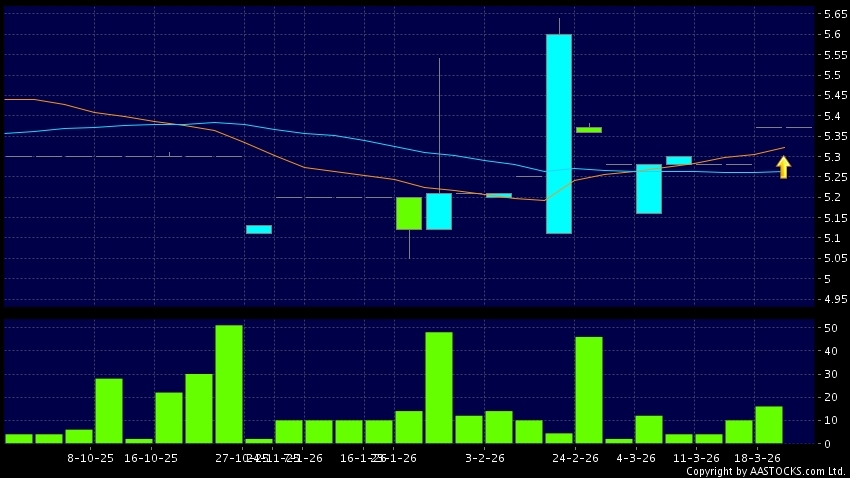Image resolution: width=850 pixels, height=478 pixels.
Task: Select the cyan candlestick above the 4-3-26 date
Action: 648,189
